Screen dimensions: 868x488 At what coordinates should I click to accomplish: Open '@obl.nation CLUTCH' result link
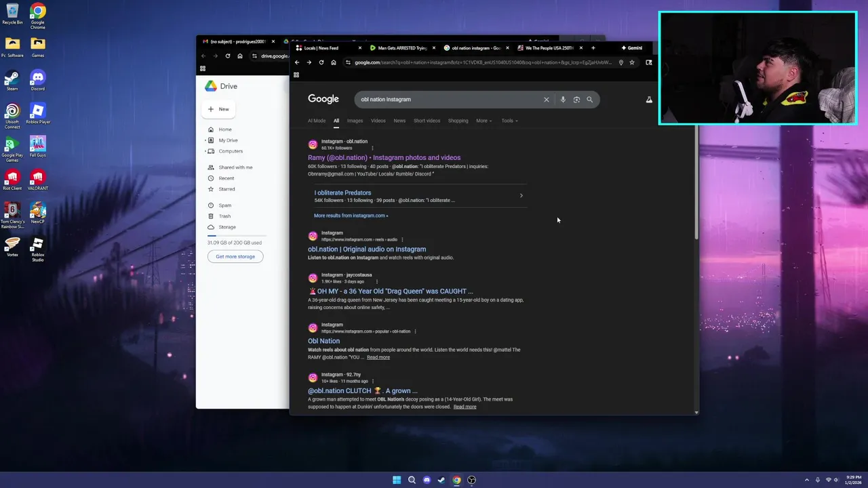[363, 391]
